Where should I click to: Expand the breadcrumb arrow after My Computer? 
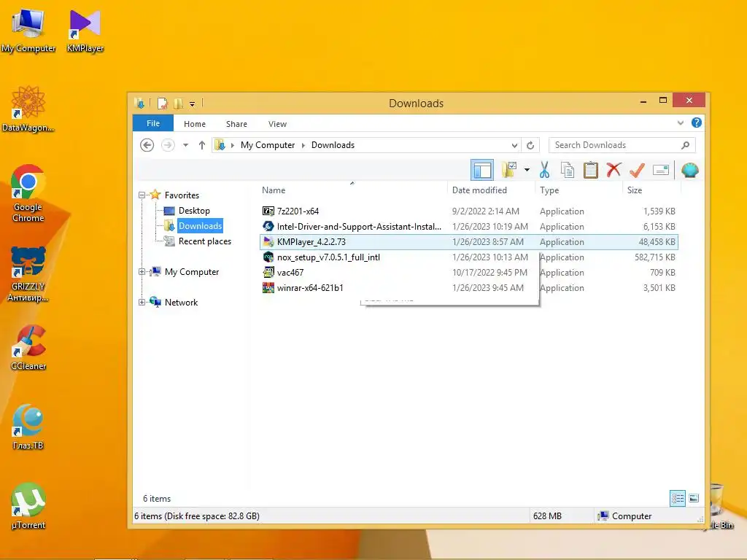303,145
